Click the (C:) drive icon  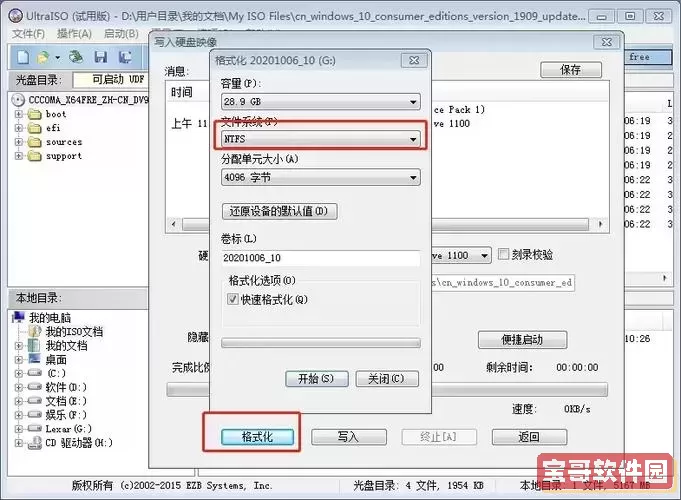34,373
